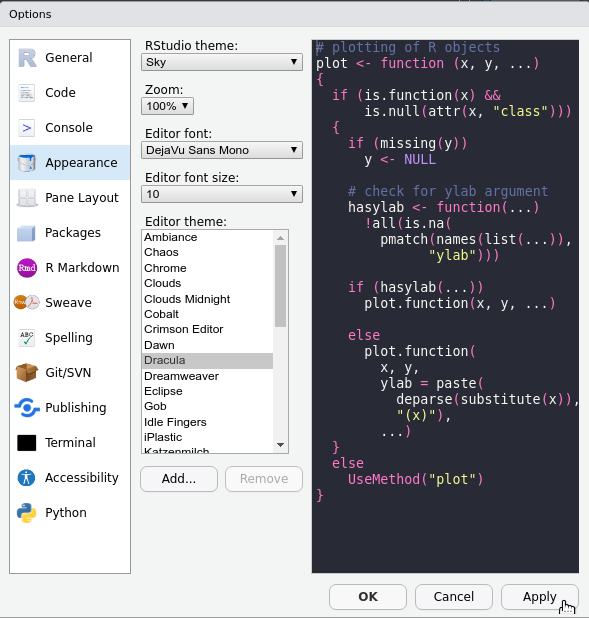Select the Dawn editor theme
This screenshot has width=589, height=618.
click(x=207, y=345)
